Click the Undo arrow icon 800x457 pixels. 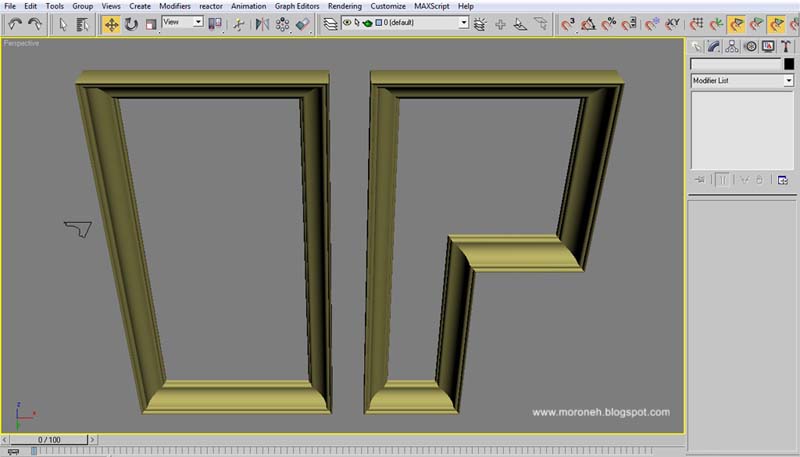pos(15,24)
